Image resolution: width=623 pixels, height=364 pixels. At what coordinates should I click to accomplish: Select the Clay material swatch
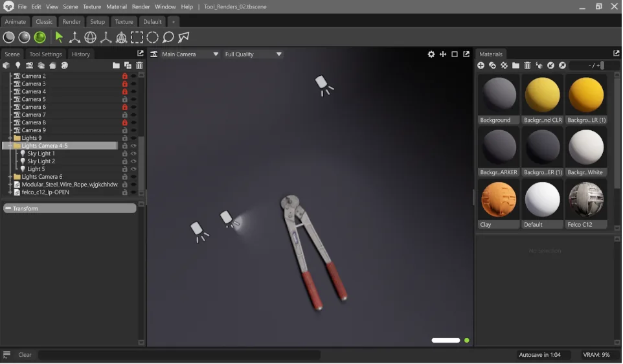[x=499, y=204]
